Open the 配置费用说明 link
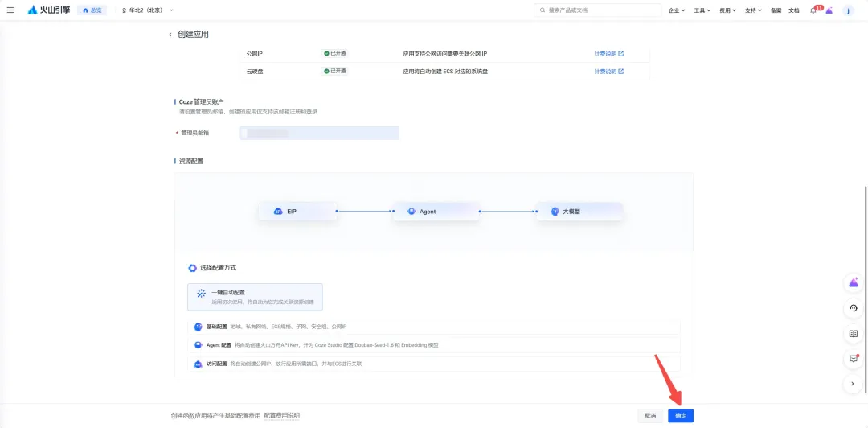 tap(281, 416)
